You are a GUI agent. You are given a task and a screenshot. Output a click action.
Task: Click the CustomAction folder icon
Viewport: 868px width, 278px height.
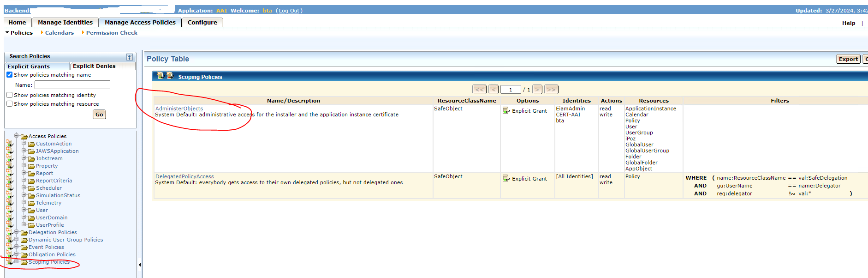32,144
